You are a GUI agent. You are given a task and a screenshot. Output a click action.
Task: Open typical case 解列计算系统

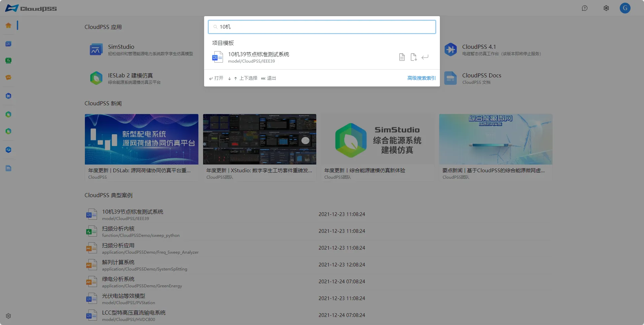118,262
